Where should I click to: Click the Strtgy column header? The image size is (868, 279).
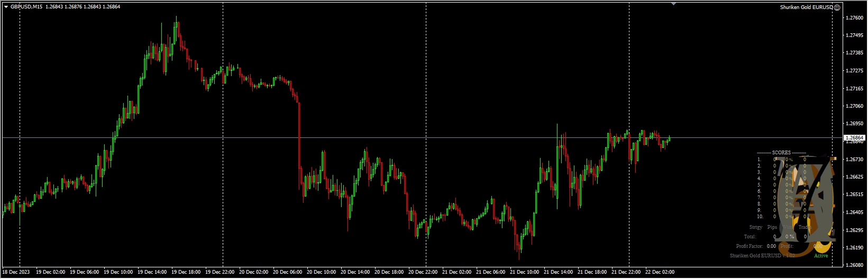[x=756, y=227]
